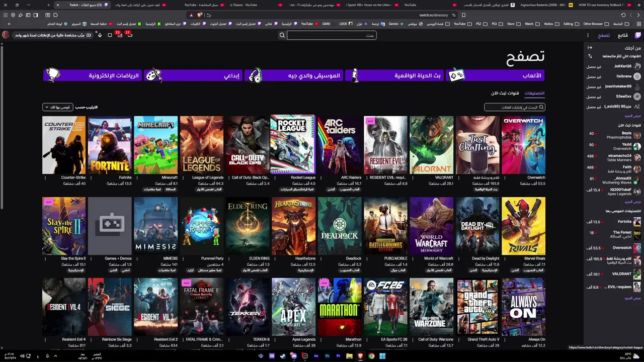Open the IRL category banner
This screenshot has height=362, width=644.
394,75
